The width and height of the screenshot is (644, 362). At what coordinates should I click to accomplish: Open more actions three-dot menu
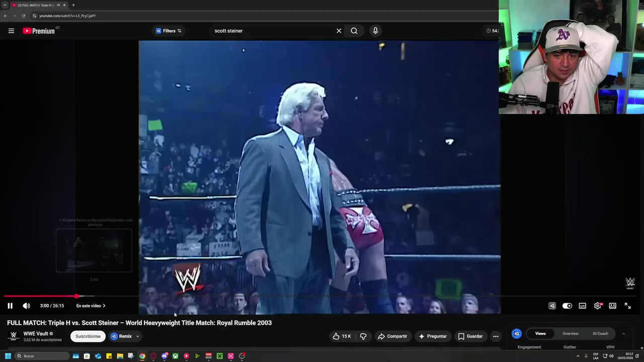click(x=496, y=336)
